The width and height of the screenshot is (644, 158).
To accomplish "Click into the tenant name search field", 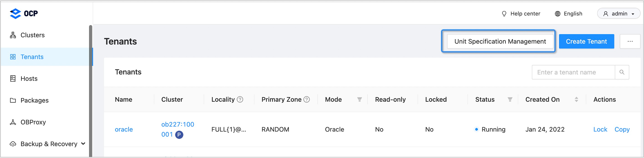I will click(x=573, y=72).
